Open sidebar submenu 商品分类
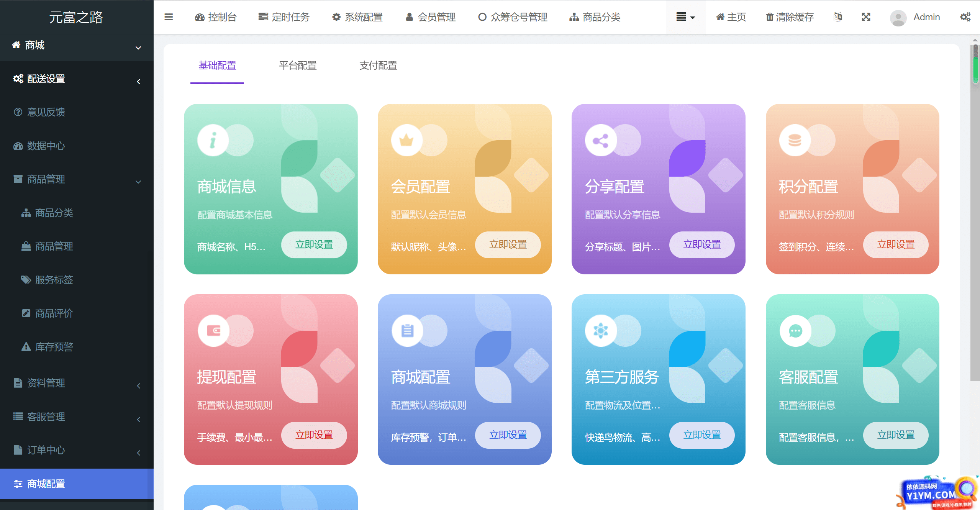The height and width of the screenshot is (510, 980). [x=77, y=213]
